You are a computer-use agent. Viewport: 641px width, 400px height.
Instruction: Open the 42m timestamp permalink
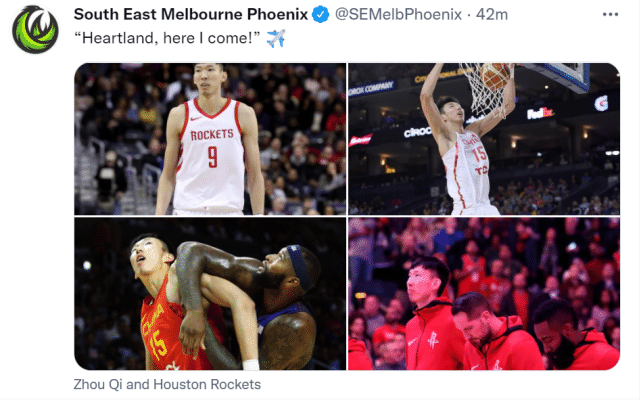492,15
